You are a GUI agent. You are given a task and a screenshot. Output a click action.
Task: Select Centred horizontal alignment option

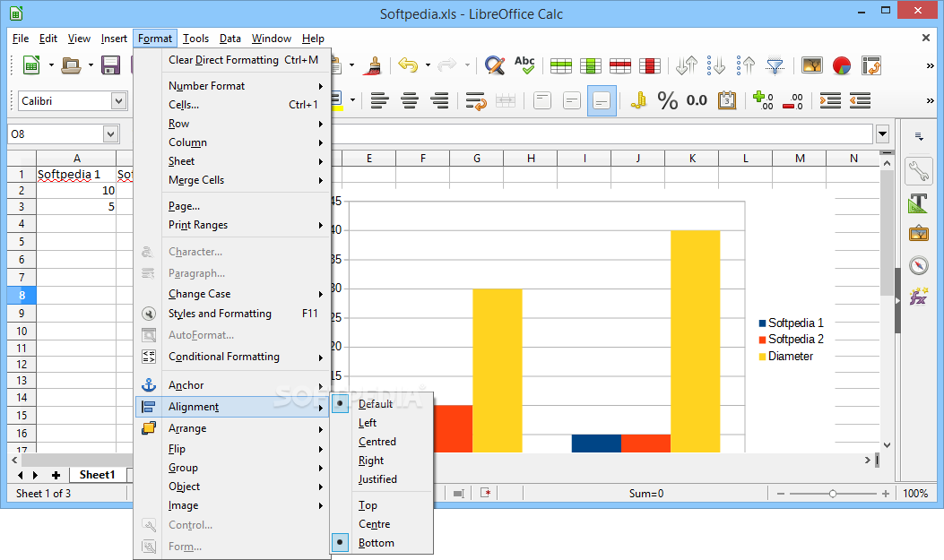click(x=377, y=442)
